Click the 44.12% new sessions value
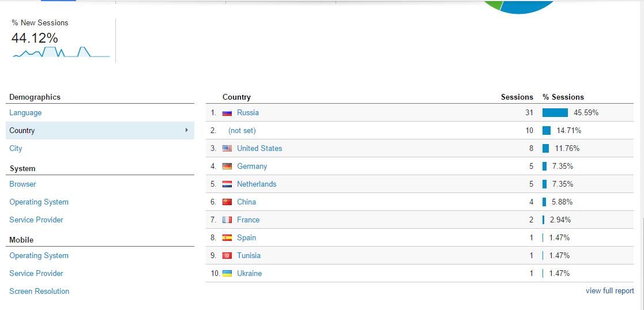 pyautogui.click(x=35, y=38)
